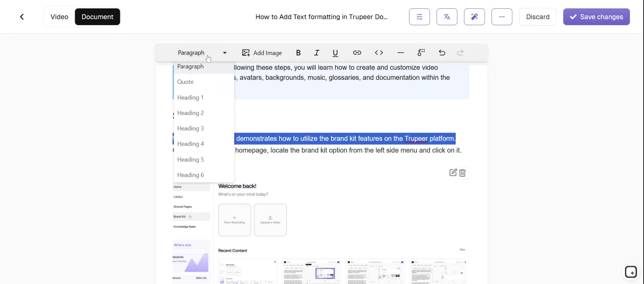
Task: Apply code formatting with angle brackets icon
Action: (x=379, y=53)
